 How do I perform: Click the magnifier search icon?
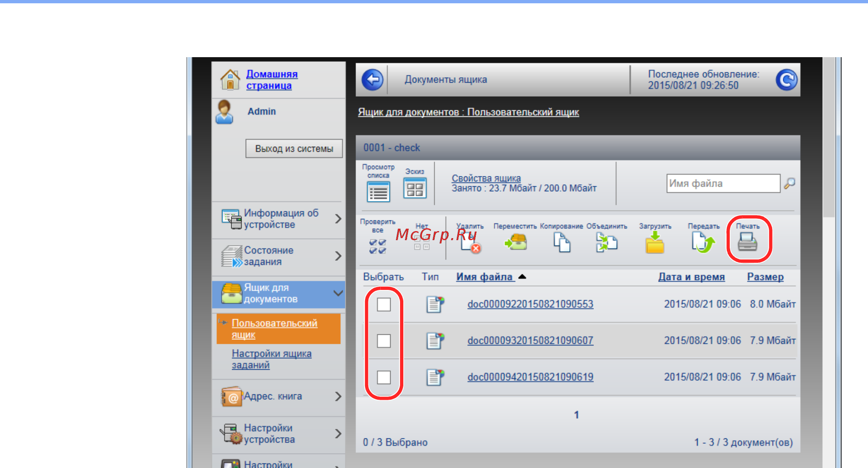click(x=789, y=183)
